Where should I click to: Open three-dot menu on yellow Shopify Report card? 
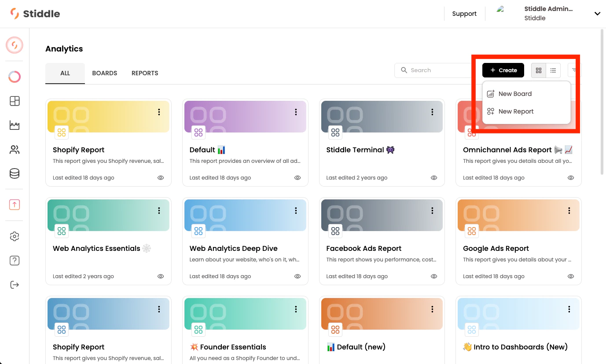coord(159,112)
